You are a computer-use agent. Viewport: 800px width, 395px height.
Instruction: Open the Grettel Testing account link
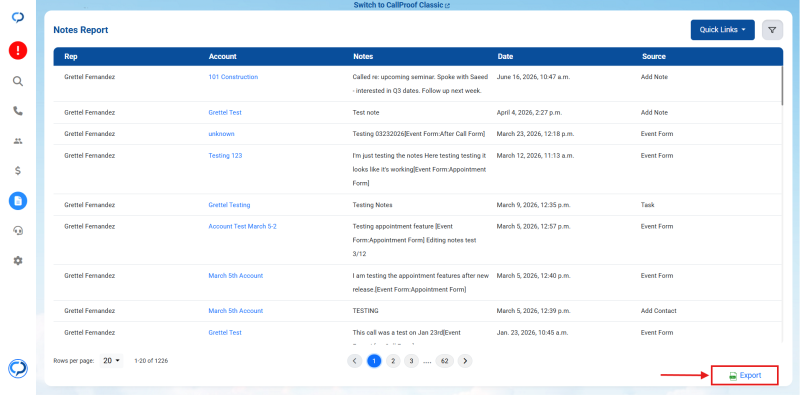click(229, 205)
